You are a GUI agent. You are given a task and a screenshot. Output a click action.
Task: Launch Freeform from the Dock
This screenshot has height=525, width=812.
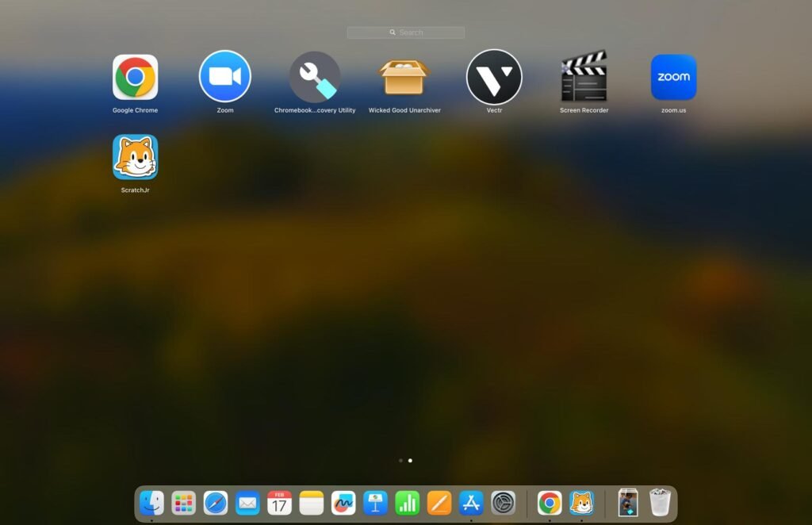343,503
